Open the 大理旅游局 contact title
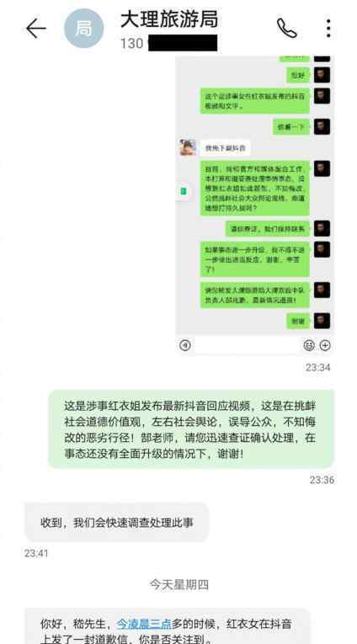The height and width of the screenshot is (644, 357). tap(169, 19)
